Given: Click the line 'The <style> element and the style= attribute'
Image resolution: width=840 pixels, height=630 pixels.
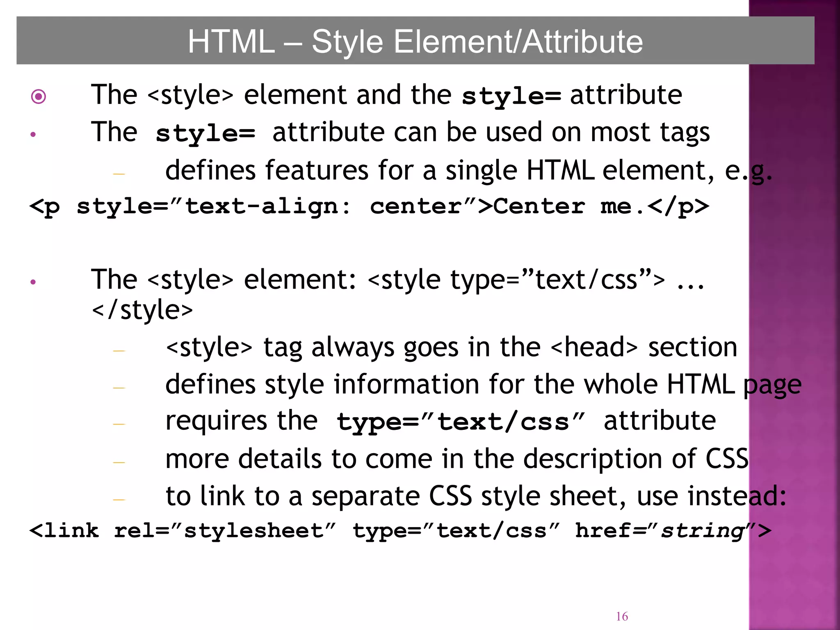Looking at the screenshot, I should point(386,95).
